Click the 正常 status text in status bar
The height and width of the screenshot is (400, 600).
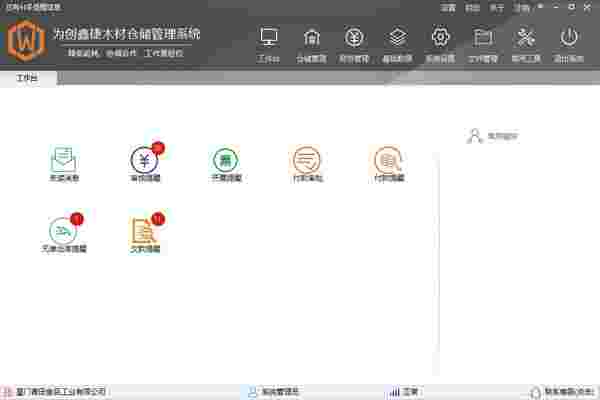(410, 392)
